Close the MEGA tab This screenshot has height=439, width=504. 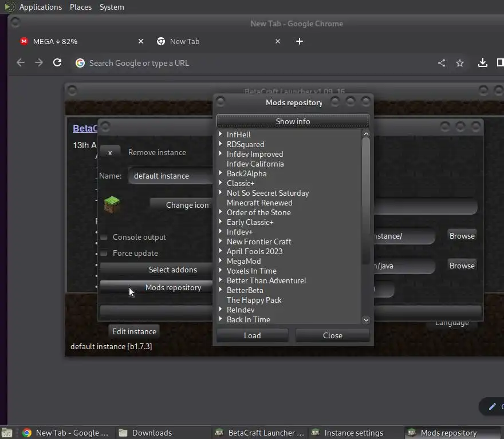point(141,41)
